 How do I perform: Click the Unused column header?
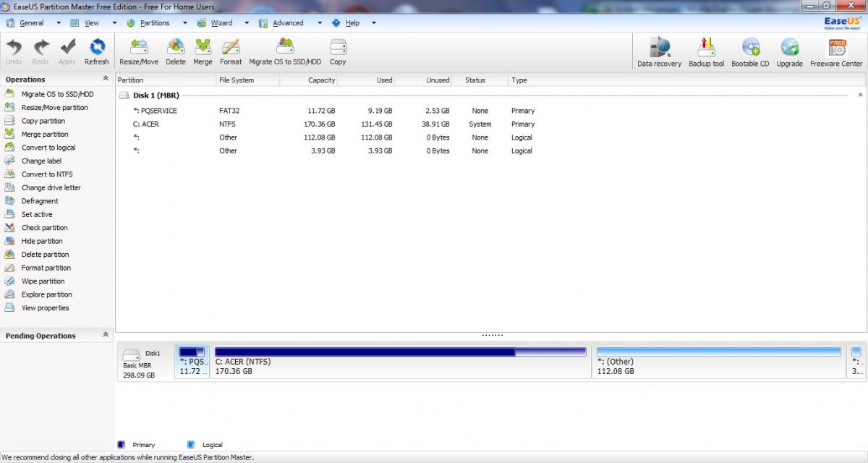pos(424,80)
